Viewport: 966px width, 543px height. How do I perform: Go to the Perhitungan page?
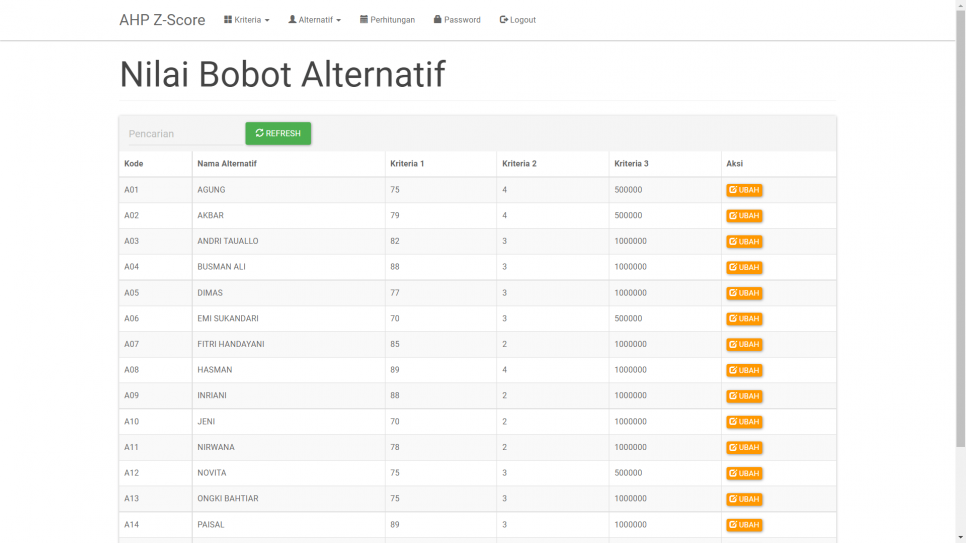pyautogui.click(x=388, y=20)
